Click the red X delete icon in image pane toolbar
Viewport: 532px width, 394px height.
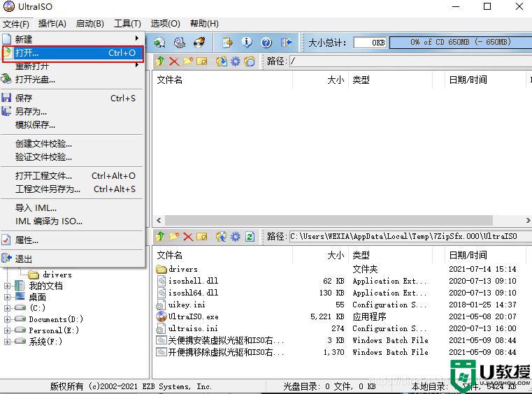pos(174,61)
